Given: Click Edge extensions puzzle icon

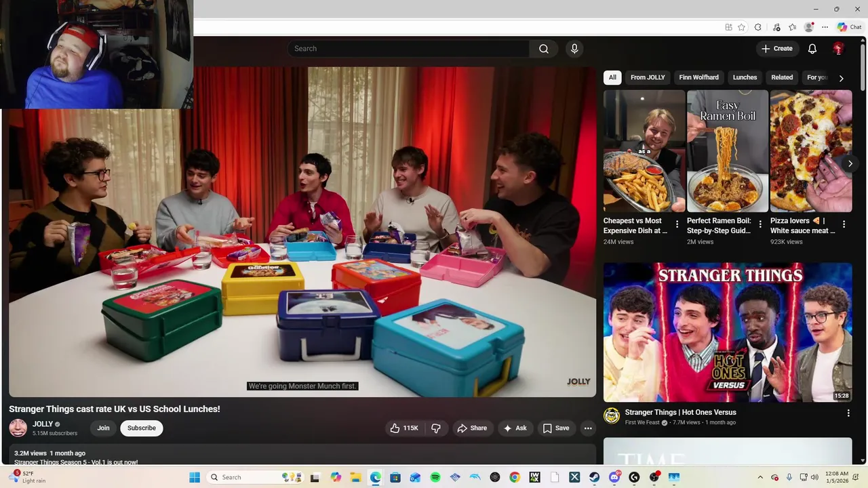Looking at the screenshot, I should pyautogui.click(x=758, y=27).
